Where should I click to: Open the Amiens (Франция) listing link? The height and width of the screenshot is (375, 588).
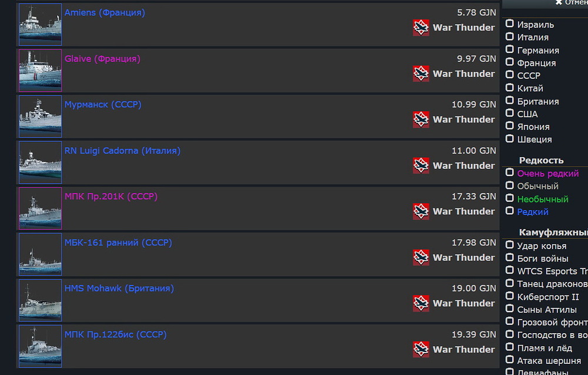coord(105,12)
